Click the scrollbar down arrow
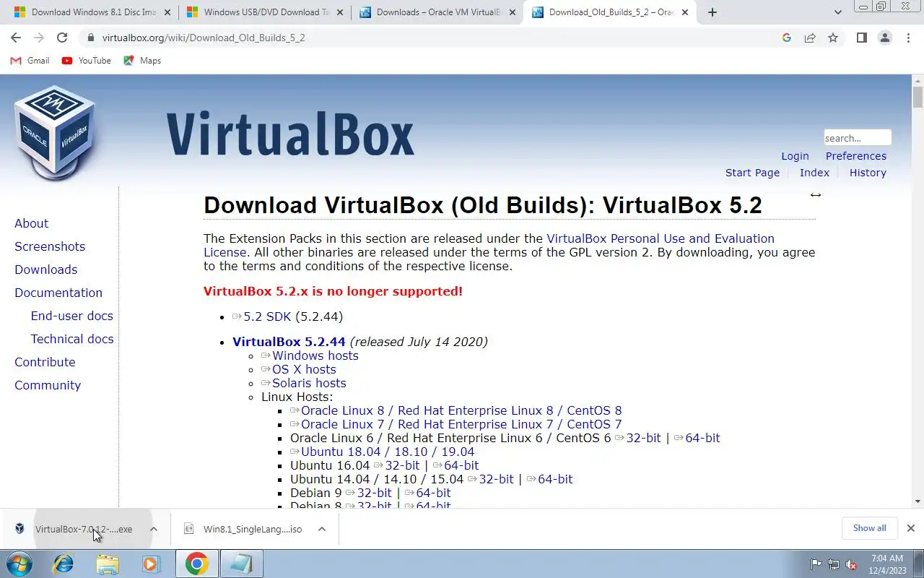This screenshot has width=924, height=578. tap(918, 501)
